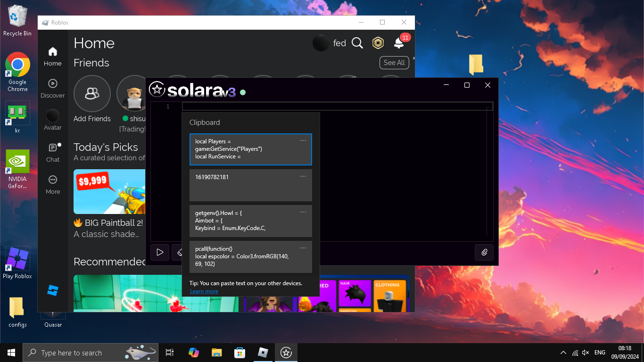The width and height of the screenshot is (644, 362).
Task: Click the Today's Picks heading
Action: pyautogui.click(x=106, y=147)
